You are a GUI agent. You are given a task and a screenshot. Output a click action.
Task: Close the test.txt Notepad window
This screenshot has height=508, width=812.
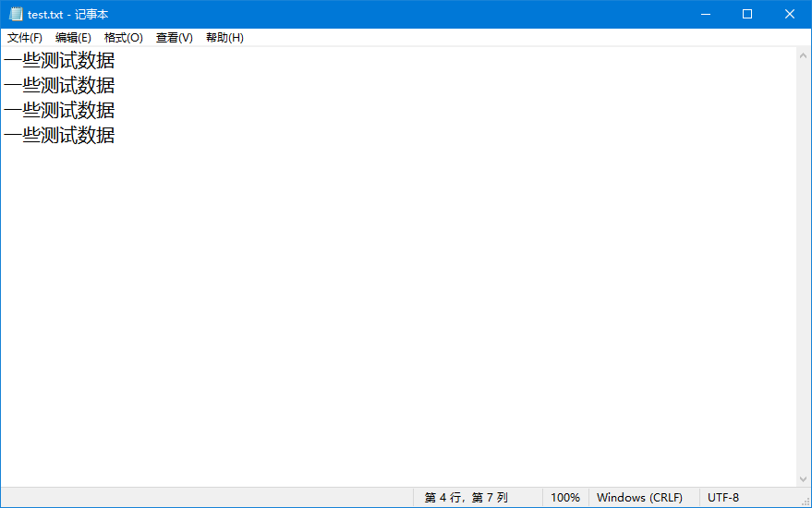tap(790, 14)
